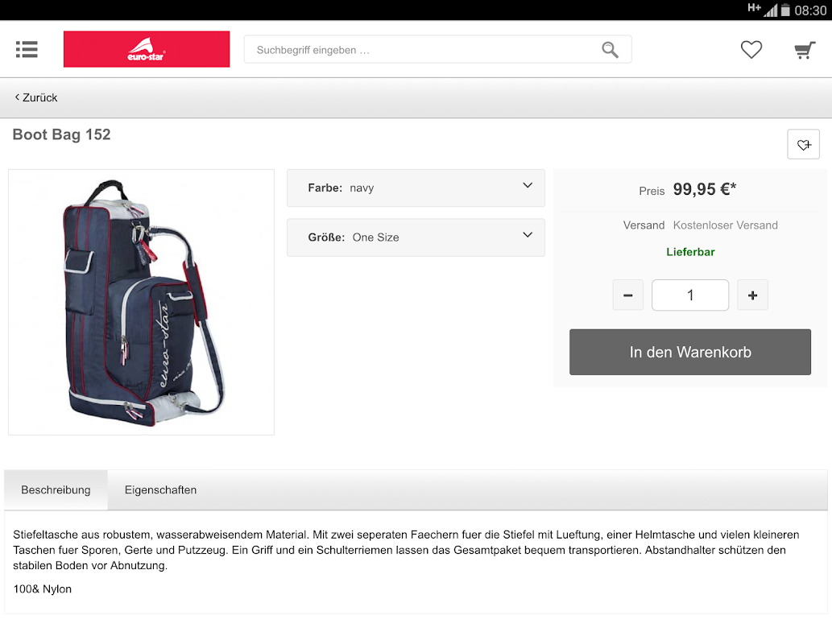Viewport: 832px width, 644px height.
Task: Go back via Zurück link
Action: [36, 97]
